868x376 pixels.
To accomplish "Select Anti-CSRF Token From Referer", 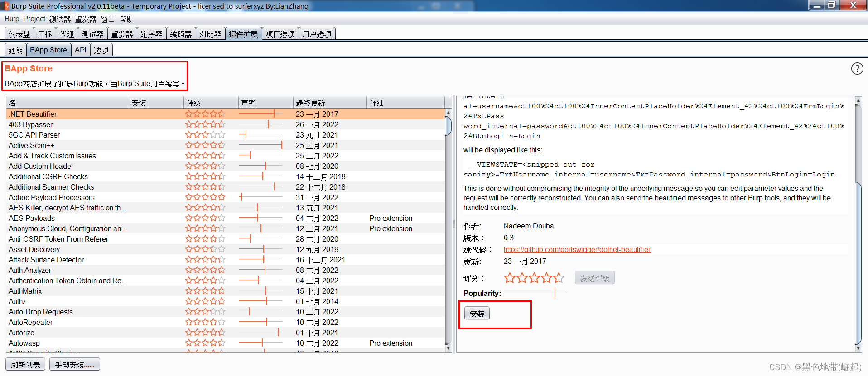I will (x=226, y=239).
